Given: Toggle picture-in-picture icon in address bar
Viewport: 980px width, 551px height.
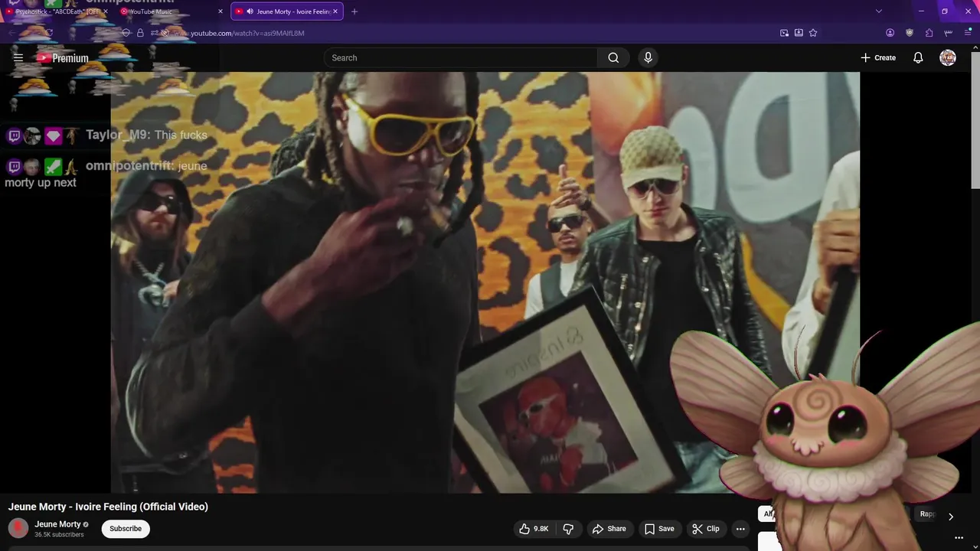Looking at the screenshot, I should click(x=785, y=33).
